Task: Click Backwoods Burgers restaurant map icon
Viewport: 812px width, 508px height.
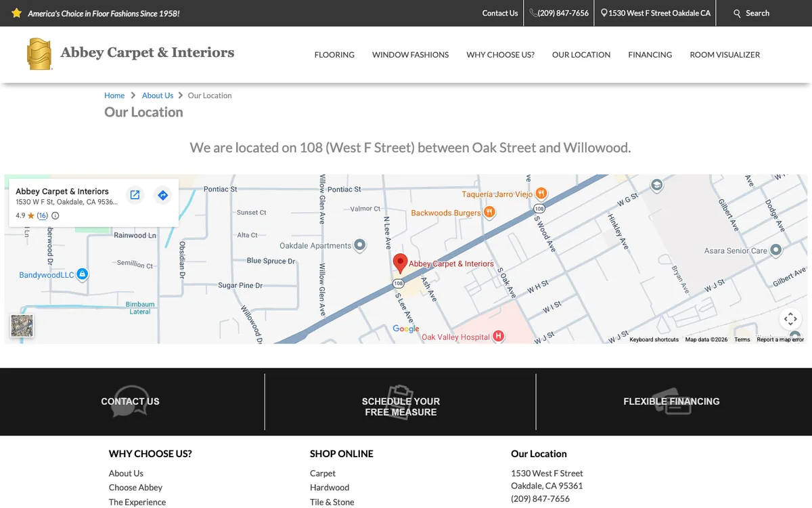Action: point(490,213)
